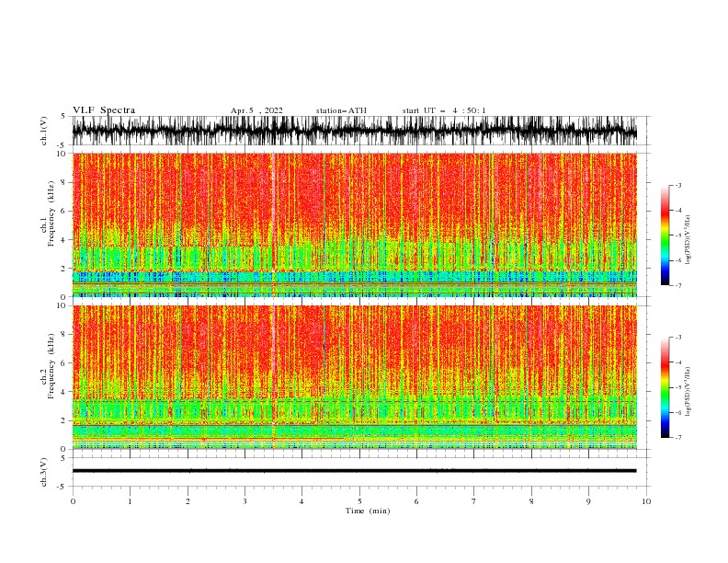This screenshot has height=563, width=728.
Task: Click the -5 tick on ch.1 color bar
Action: [677, 236]
